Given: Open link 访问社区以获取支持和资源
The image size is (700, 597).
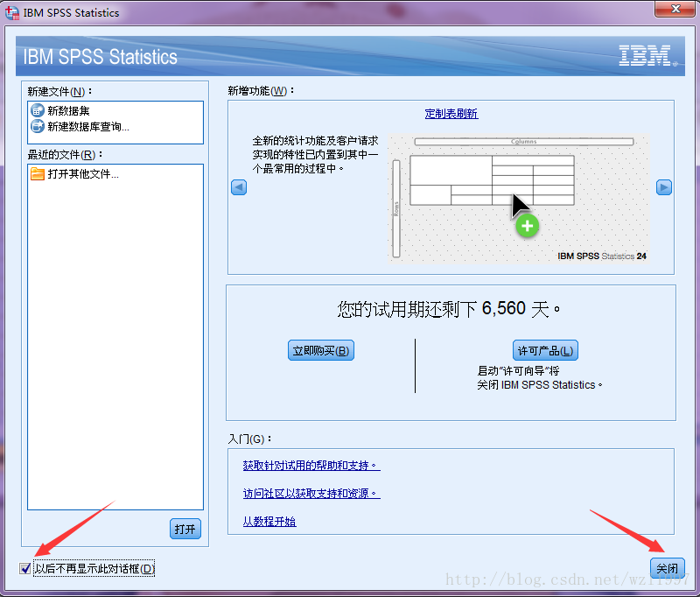Looking at the screenshot, I should click(311, 493).
